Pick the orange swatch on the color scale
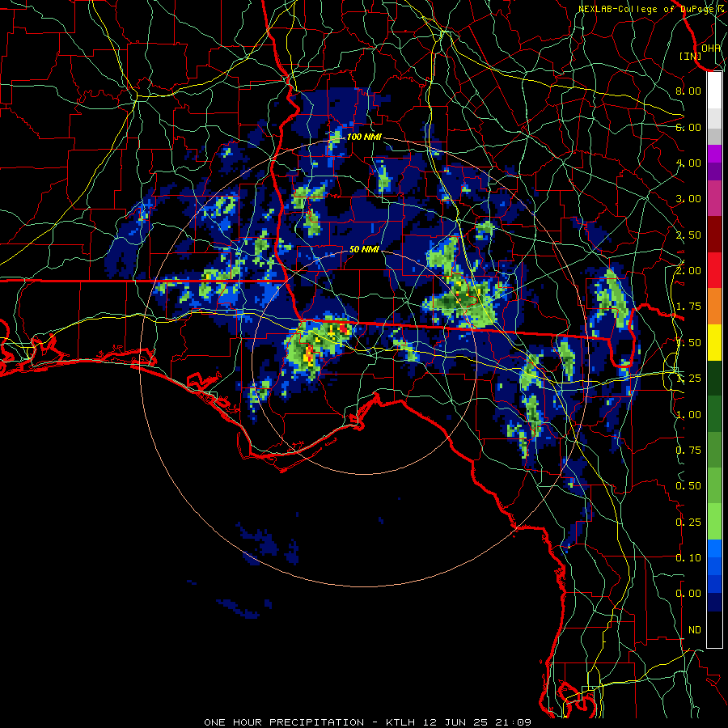 coord(714,307)
